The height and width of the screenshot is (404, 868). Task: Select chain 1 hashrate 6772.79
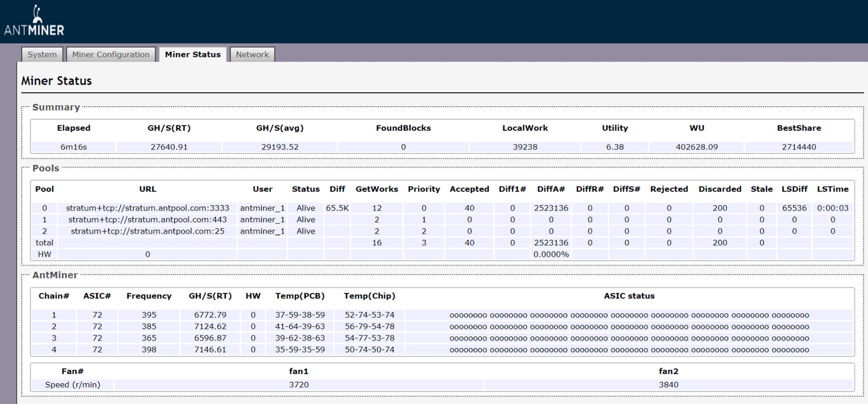click(210, 315)
